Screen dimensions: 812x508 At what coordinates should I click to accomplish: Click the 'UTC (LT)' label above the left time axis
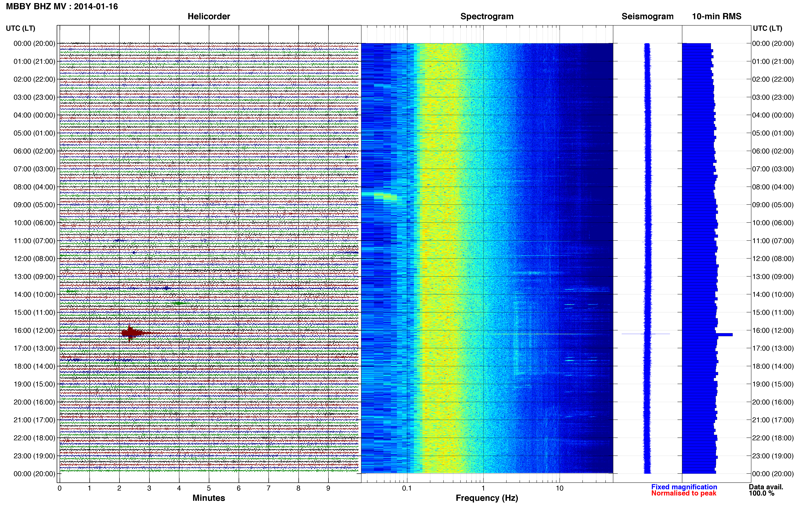pyautogui.click(x=21, y=28)
